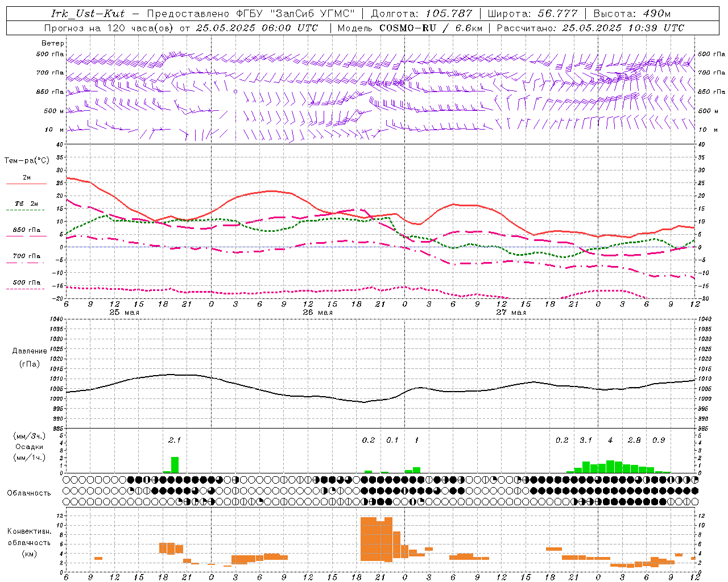Screen dimensions: 728x582
Task: Click the Модель COSMO-RU / 6.6км text
Action: coord(409,28)
